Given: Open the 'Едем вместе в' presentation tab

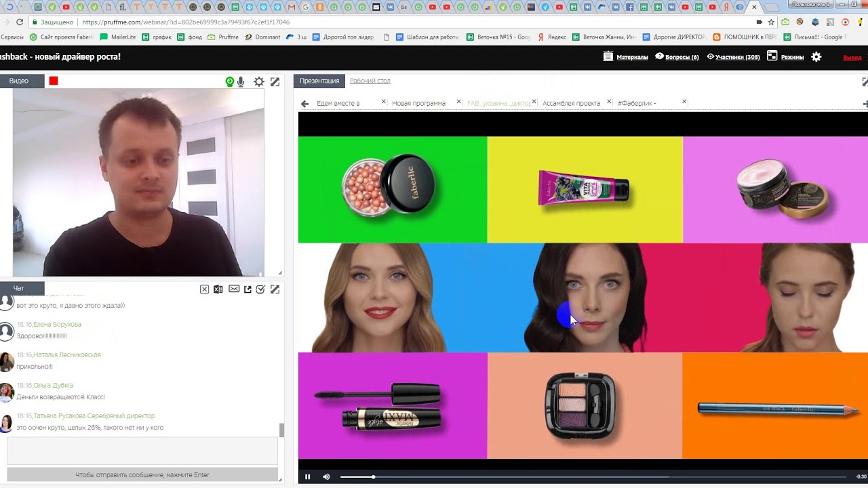Looking at the screenshot, I should tap(338, 103).
